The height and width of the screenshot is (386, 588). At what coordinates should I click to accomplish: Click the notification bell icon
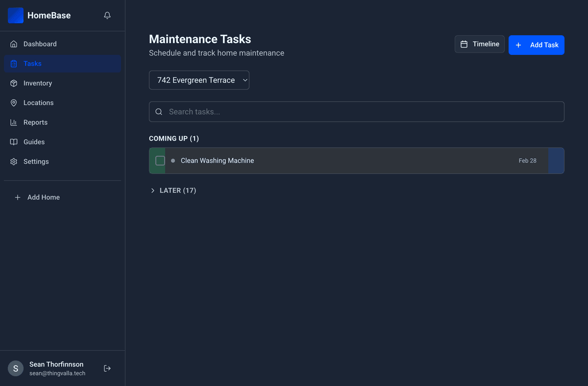pos(107,15)
